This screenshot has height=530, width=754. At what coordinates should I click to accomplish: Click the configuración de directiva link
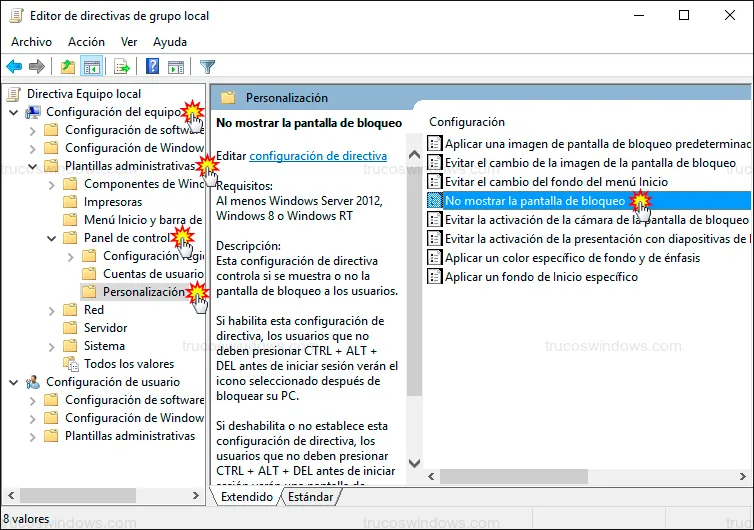(317, 156)
